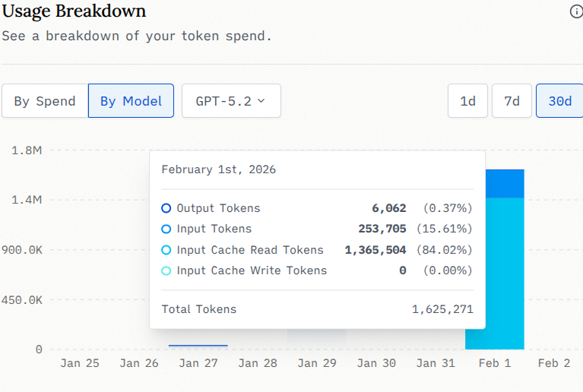Click the info icon beside Usage Breakdown
Screen dimensions: 583x392
click(x=576, y=11)
